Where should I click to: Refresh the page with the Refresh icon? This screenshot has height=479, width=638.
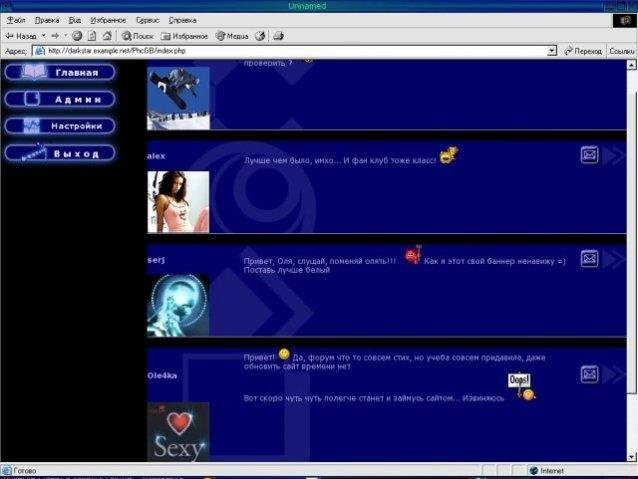click(92, 36)
